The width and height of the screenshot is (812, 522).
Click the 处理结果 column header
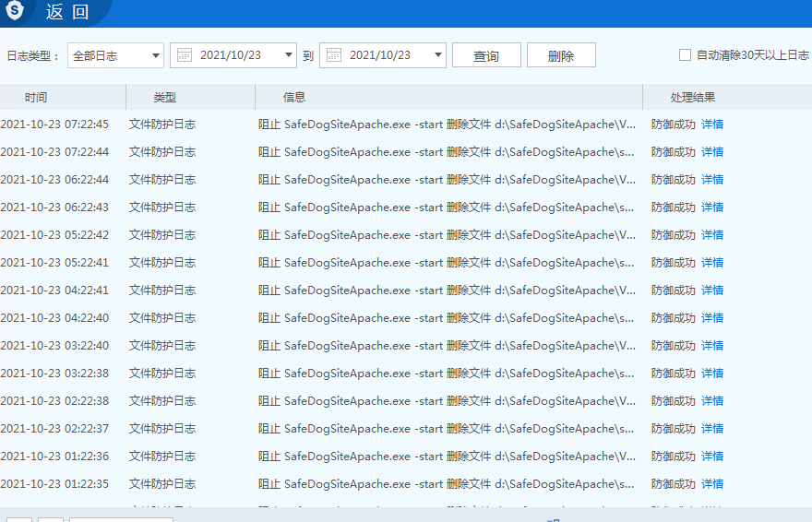click(692, 97)
